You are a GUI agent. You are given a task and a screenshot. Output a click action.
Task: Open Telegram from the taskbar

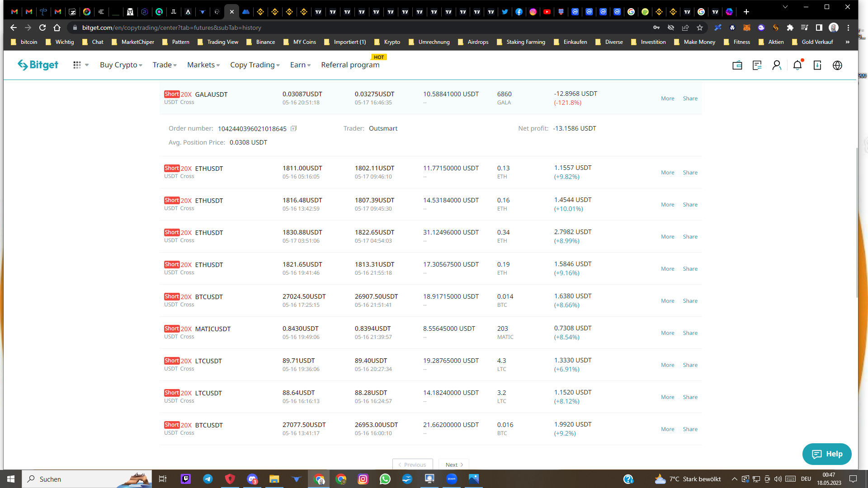point(208,479)
